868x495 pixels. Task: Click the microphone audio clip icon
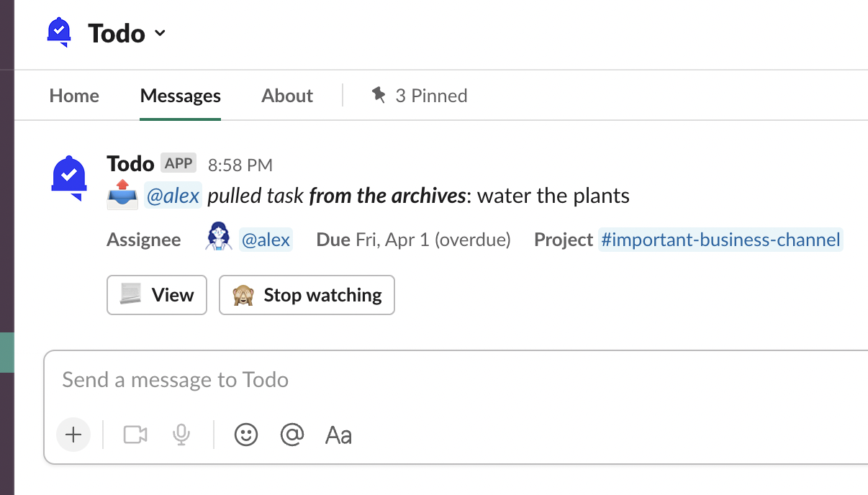pyautogui.click(x=181, y=435)
